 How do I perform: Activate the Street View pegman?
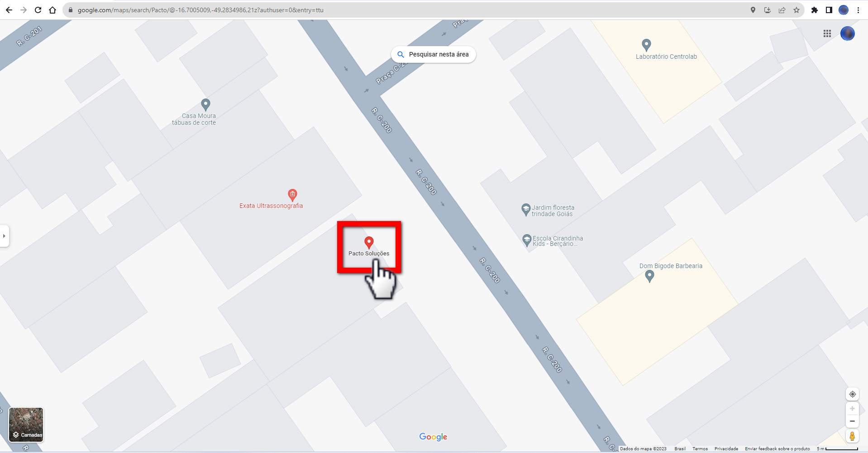(852, 436)
